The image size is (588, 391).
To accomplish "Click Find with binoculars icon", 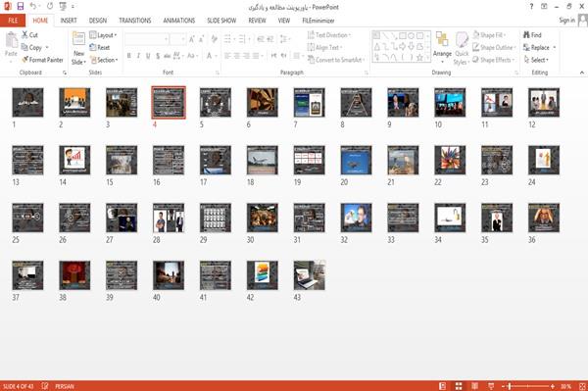I will (x=532, y=35).
